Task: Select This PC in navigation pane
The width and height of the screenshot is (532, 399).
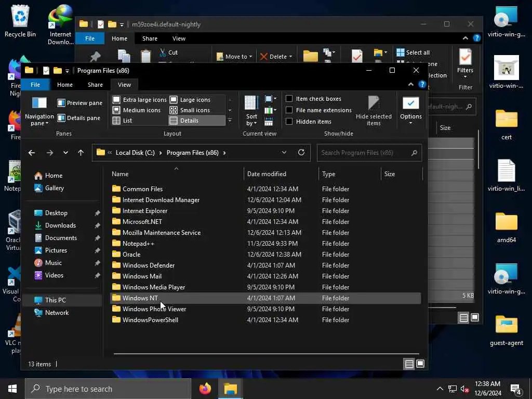Action: click(x=55, y=300)
